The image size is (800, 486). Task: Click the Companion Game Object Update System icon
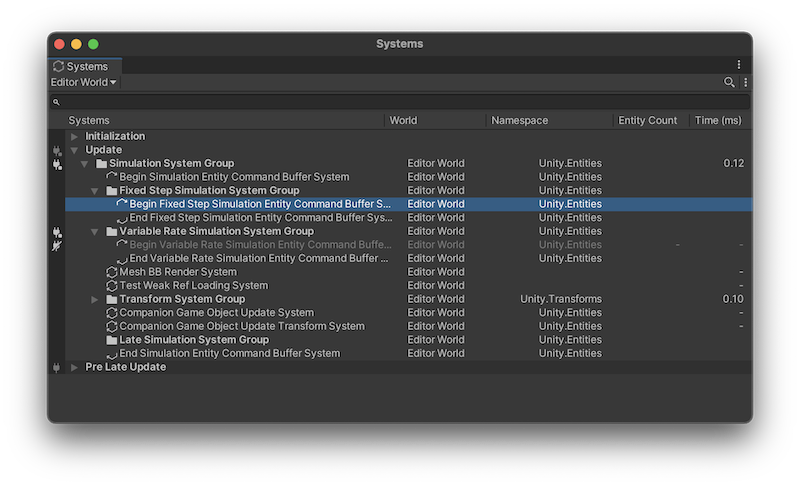[x=111, y=313]
